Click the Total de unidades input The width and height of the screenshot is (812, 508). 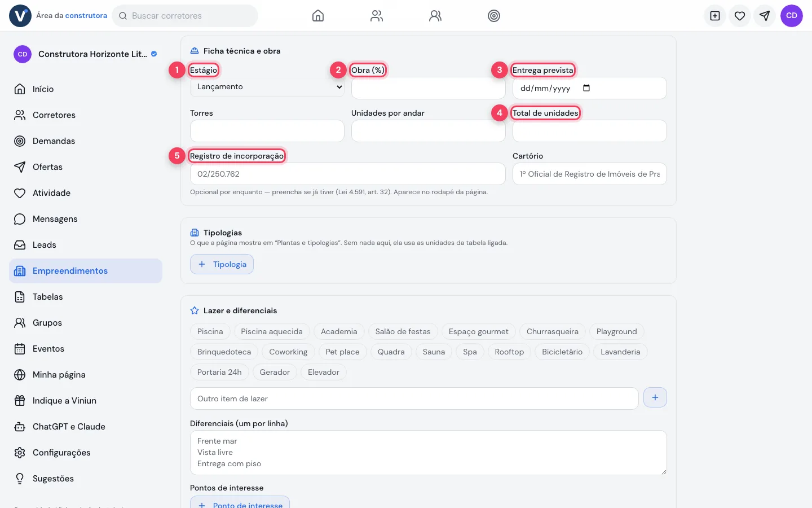[590, 131]
